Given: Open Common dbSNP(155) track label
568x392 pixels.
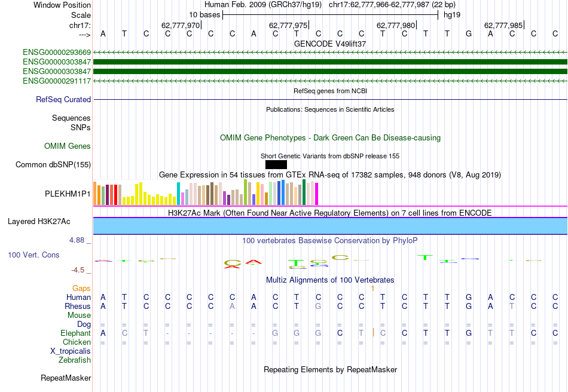Looking at the screenshot, I should tap(53, 165).
